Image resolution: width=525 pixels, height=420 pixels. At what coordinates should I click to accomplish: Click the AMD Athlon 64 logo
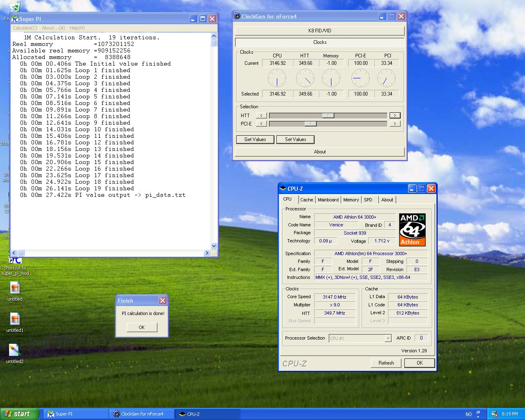[x=412, y=229]
